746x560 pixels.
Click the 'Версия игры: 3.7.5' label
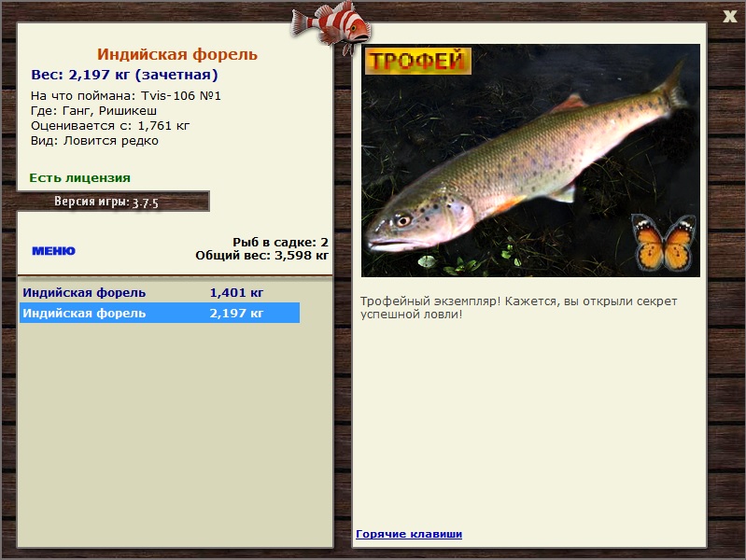click(x=106, y=202)
